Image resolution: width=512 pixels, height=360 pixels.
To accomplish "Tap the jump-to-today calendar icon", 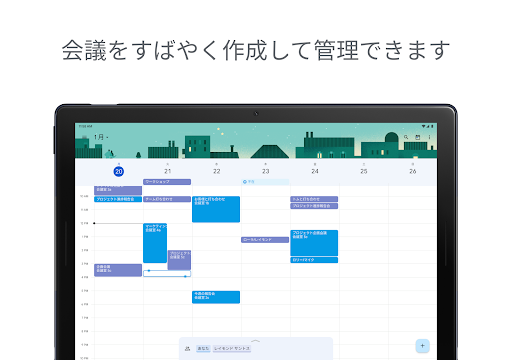I will point(418,137).
